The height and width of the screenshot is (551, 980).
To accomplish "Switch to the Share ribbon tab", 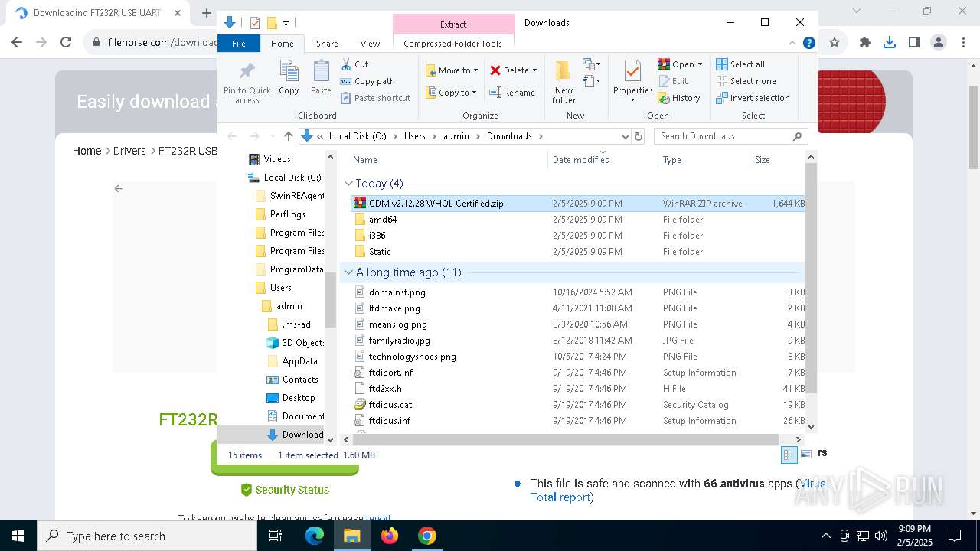I will [x=327, y=44].
